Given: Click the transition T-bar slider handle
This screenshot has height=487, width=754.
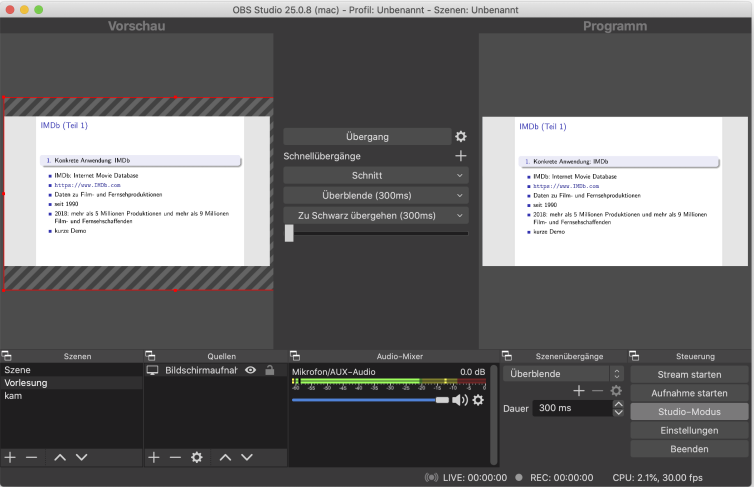Looking at the screenshot, I should pyautogui.click(x=289, y=233).
